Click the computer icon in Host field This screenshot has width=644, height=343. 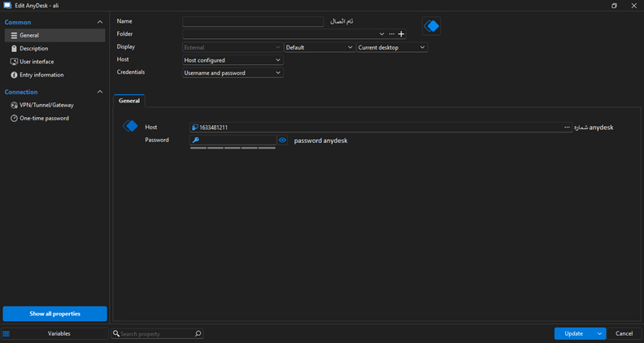[194, 128]
